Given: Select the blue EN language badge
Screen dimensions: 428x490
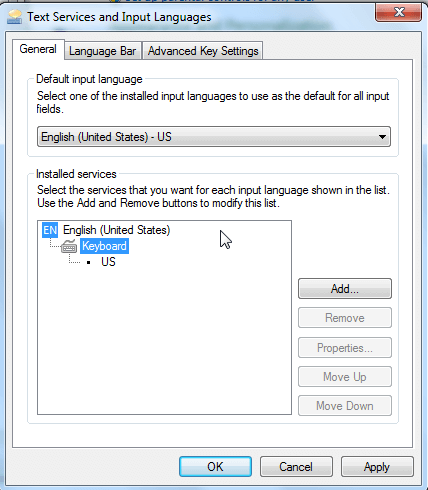Looking at the screenshot, I should coord(50,230).
